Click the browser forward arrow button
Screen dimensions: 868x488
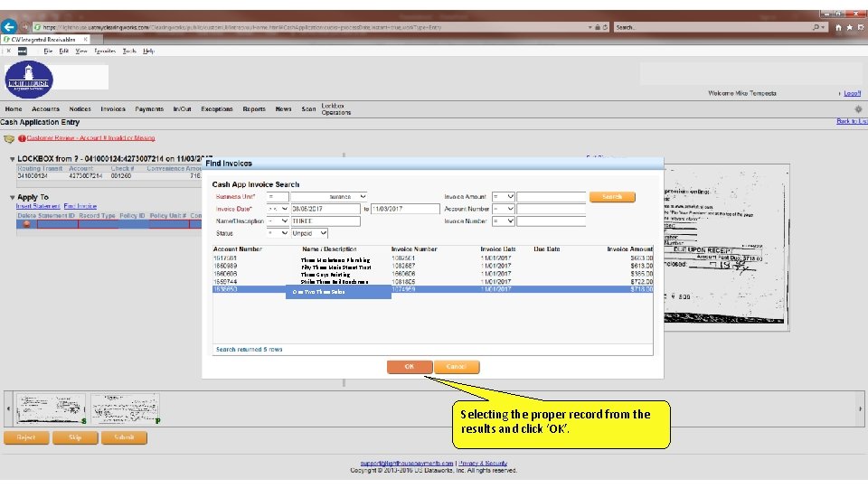24,26
